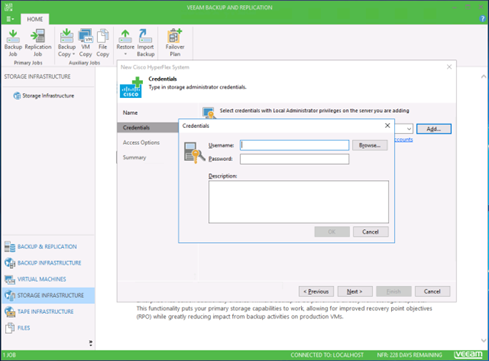
Task: Click the Username input field
Action: 294,145
